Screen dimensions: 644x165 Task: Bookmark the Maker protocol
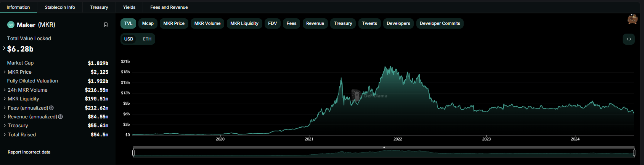(x=106, y=25)
